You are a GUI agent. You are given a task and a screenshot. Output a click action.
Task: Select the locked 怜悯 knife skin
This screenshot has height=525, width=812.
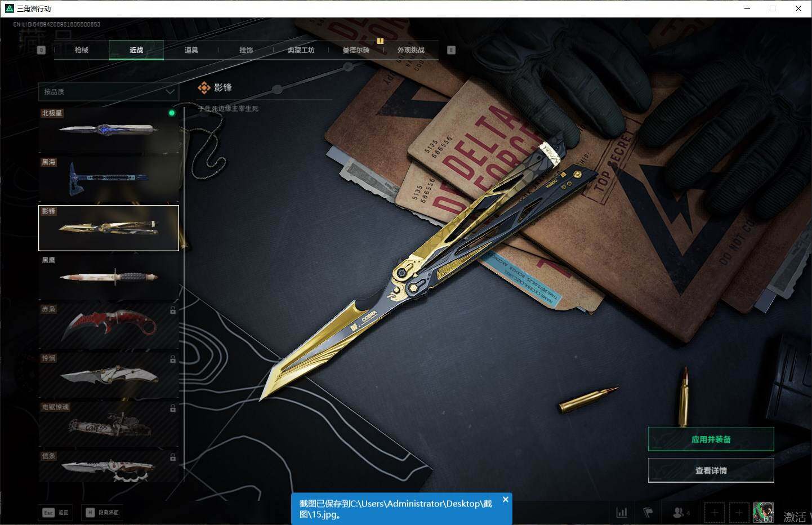109,375
